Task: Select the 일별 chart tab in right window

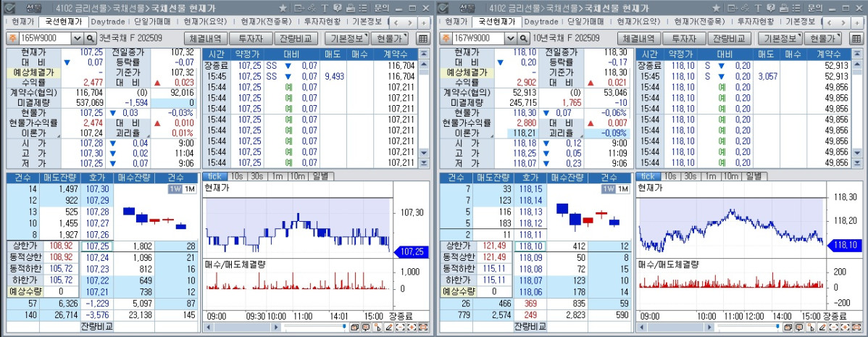Action: tap(754, 176)
